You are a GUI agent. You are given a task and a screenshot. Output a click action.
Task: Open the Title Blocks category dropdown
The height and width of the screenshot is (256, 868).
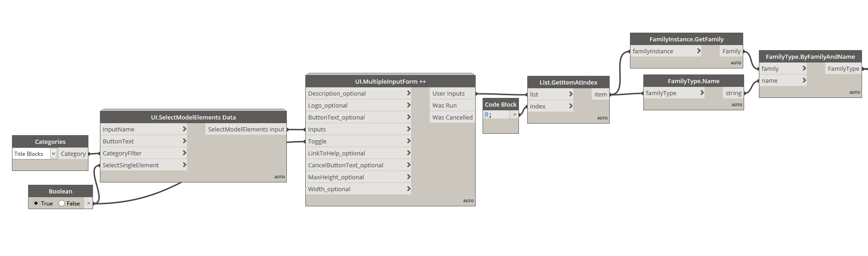point(53,154)
